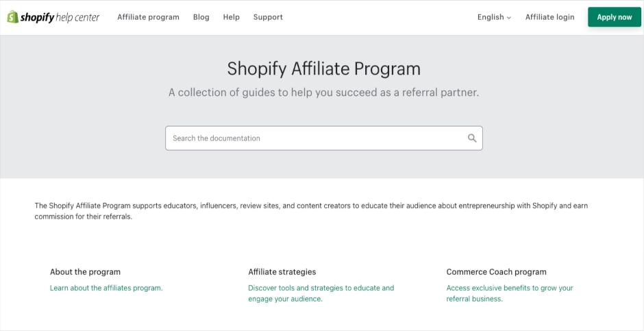Image resolution: width=644 pixels, height=331 pixels.
Task: Click the magnifying glass search icon
Action: (x=472, y=138)
